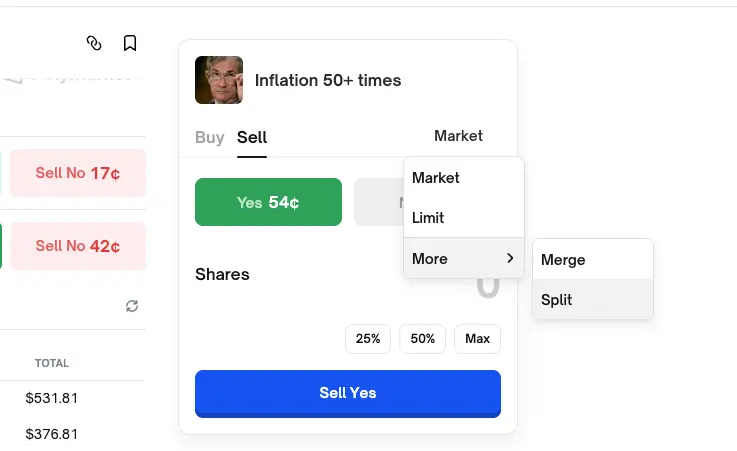Open the Inflation 50+ times market thumbnail
The width and height of the screenshot is (737, 451).
point(219,80)
